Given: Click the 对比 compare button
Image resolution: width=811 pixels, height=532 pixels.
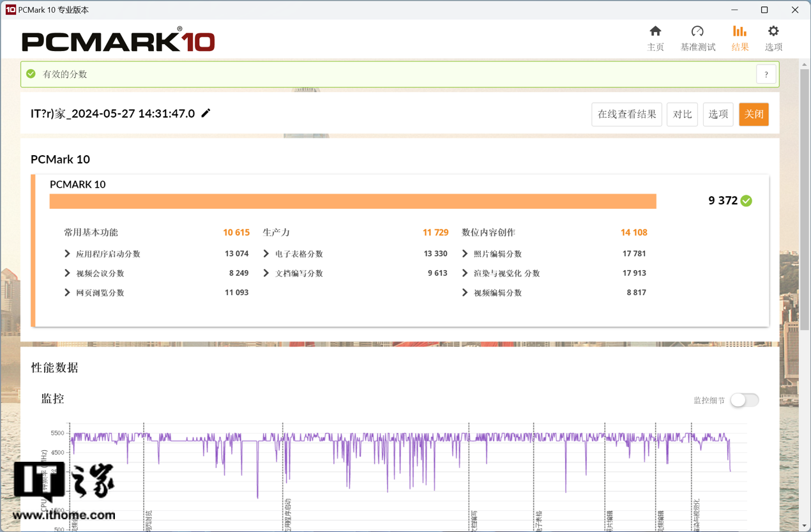Looking at the screenshot, I should coord(682,114).
